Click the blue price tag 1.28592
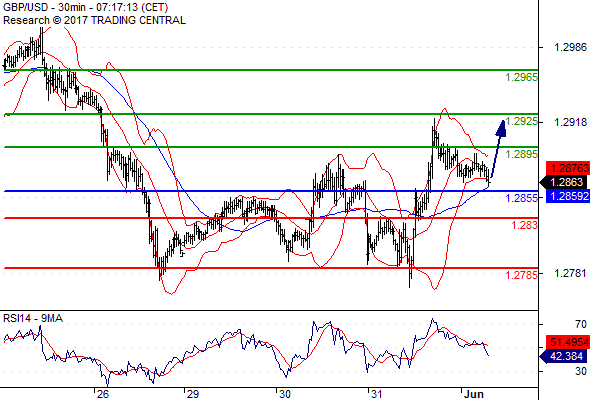Viewport: 590px width, 400px height. click(568, 196)
